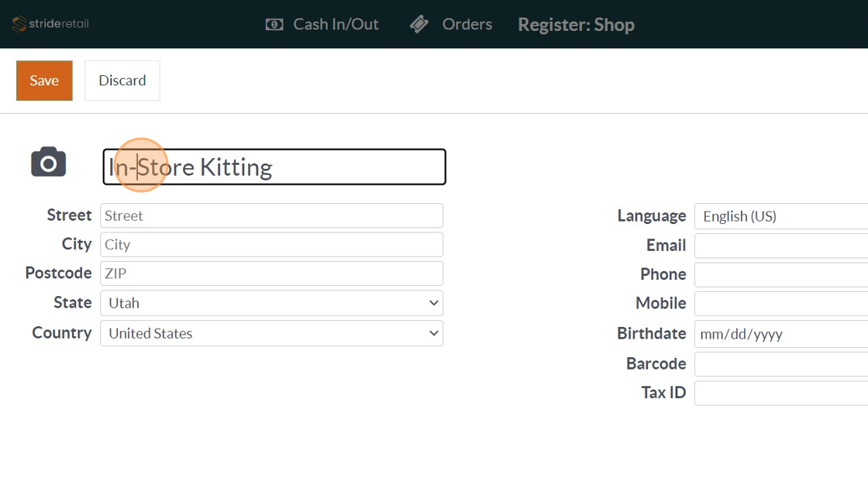
Task: Click the Barcode label
Action: (x=656, y=364)
